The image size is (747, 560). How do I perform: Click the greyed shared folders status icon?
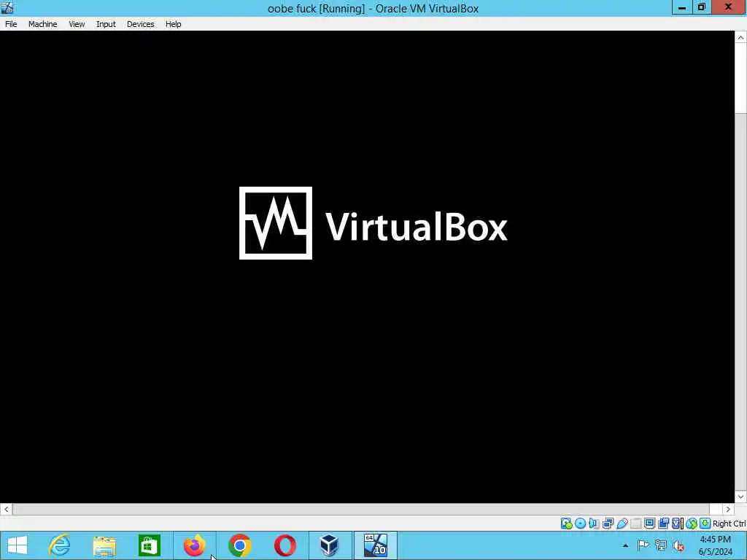pyautogui.click(x=635, y=524)
